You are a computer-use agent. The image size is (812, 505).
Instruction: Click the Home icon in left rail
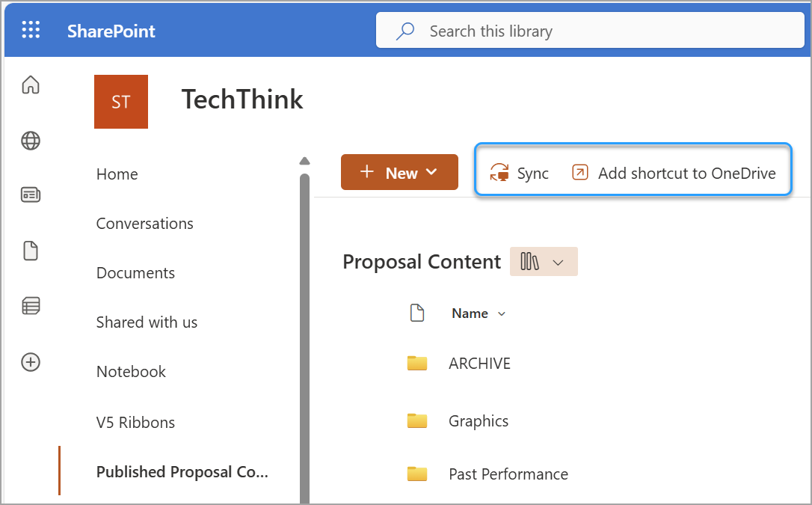pos(31,85)
